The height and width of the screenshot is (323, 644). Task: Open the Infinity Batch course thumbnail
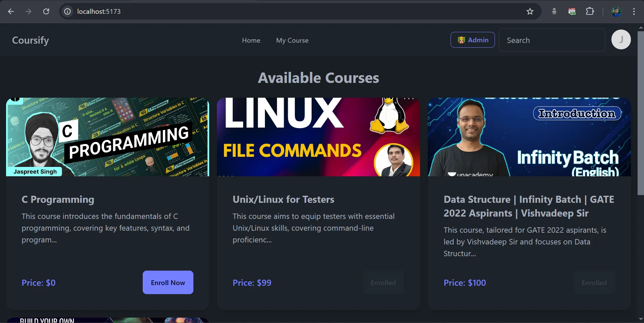click(529, 137)
